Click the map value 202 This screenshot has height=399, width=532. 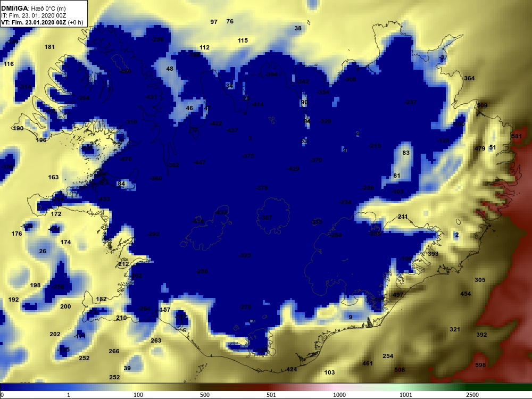55,334
